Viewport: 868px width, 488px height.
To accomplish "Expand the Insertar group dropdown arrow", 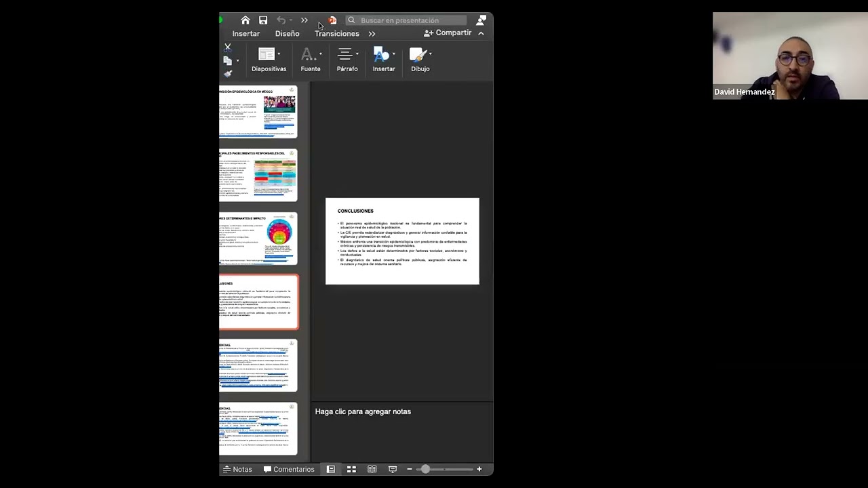I will coord(393,54).
